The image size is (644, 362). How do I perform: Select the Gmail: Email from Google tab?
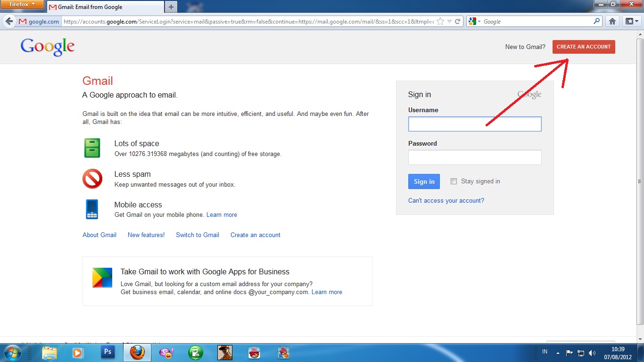click(x=105, y=7)
